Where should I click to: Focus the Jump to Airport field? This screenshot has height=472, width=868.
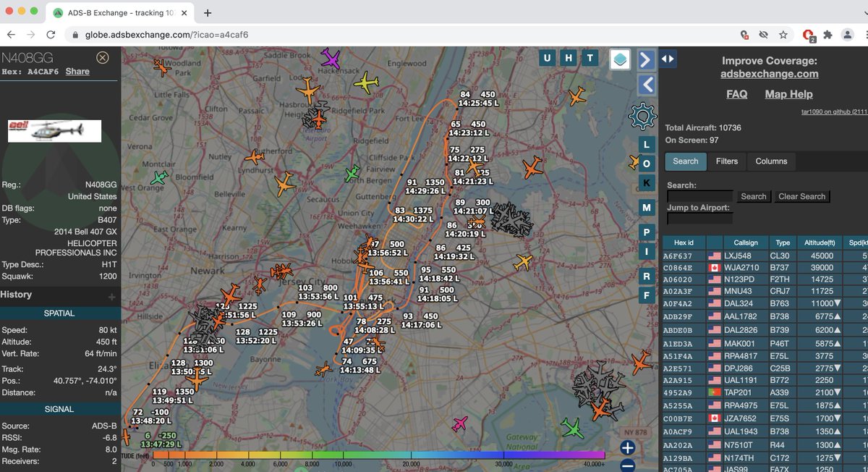click(699, 219)
